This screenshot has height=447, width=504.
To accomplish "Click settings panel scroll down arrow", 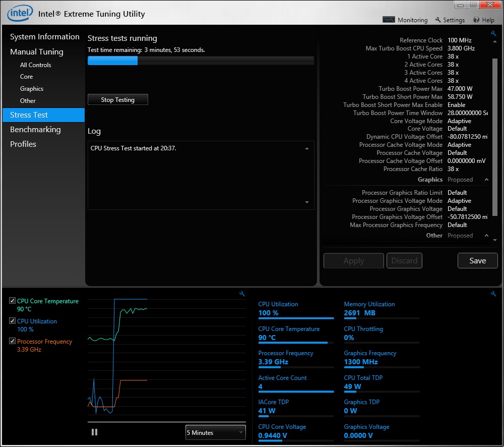I will [x=495, y=240].
